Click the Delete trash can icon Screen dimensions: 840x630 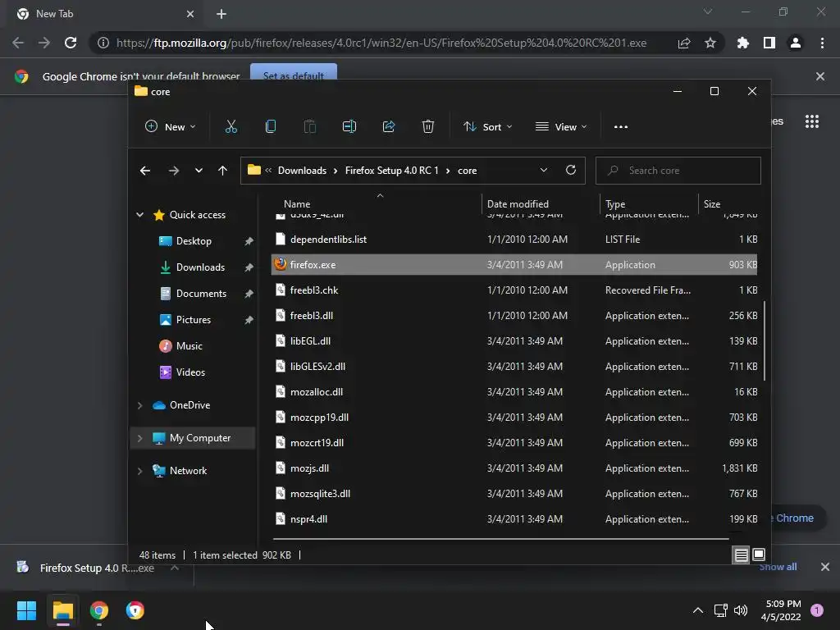[x=428, y=127]
